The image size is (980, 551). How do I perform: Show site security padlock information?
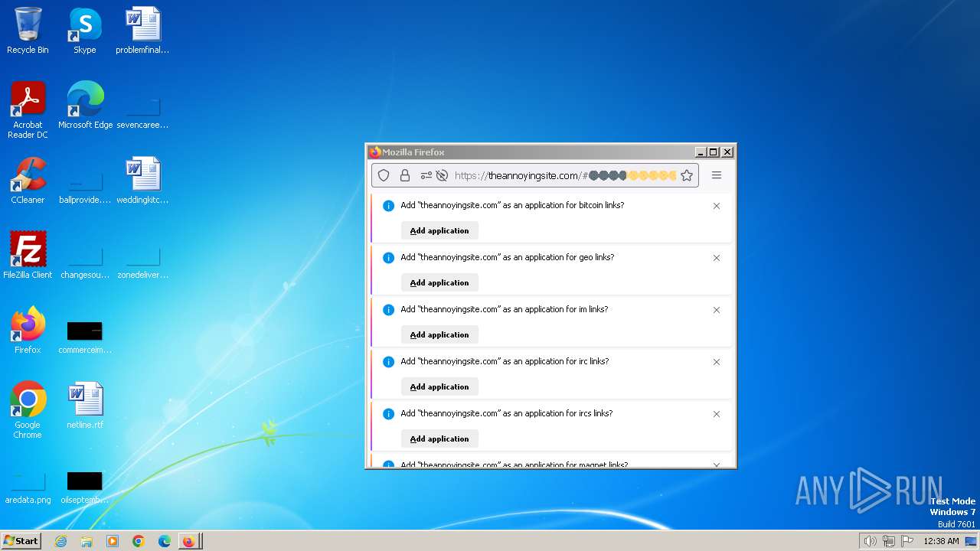405,175
